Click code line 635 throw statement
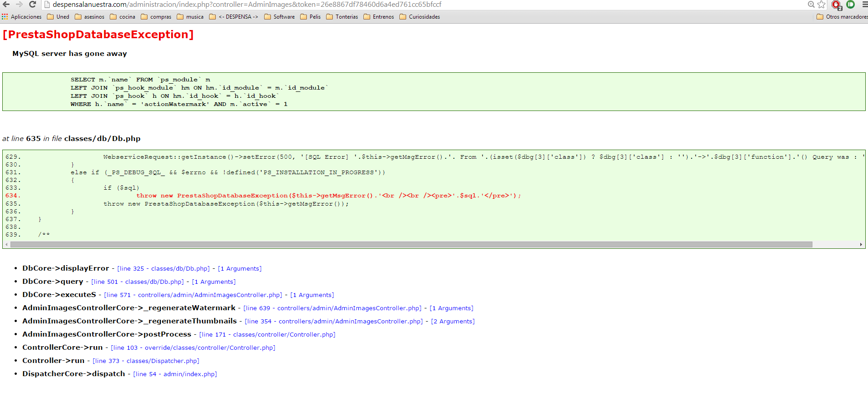 [x=226, y=204]
